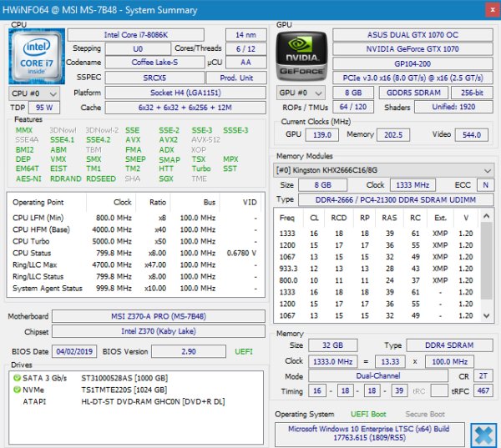This screenshot has width=501, height=448.
Task: Click the cache 6x32 + 6x32 + 6x256 + 12M field
Action: point(185,108)
